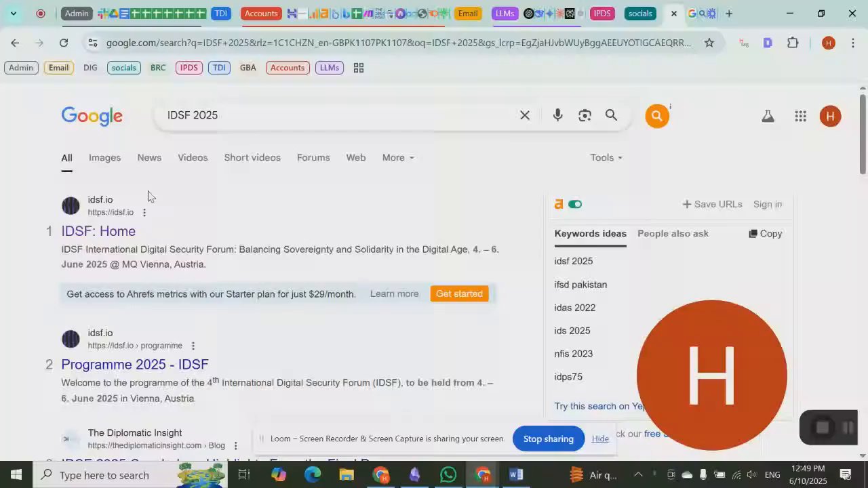
Task: Open the Google account avatar H
Action: (830, 116)
